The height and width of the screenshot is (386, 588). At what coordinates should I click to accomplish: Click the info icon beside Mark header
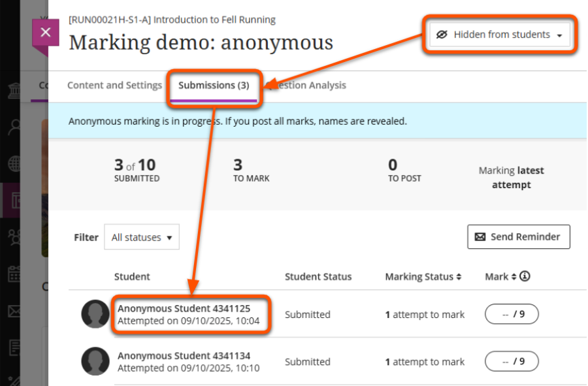pos(525,276)
